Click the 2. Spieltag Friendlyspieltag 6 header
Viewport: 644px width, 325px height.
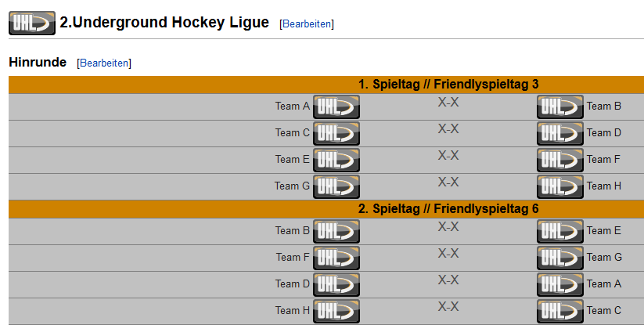click(448, 209)
